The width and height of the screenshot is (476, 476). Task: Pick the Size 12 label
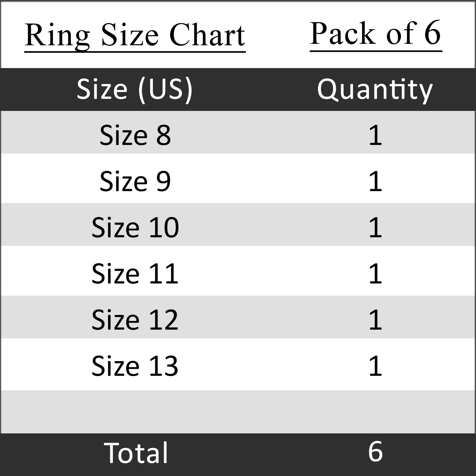click(x=135, y=320)
